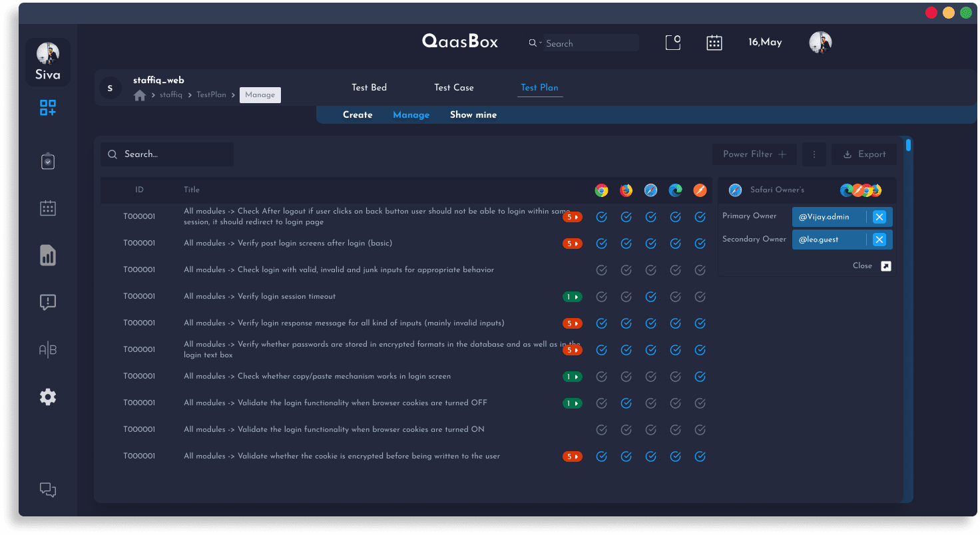
Task: Click the blue vertical scrollbar thumb
Action: (x=908, y=144)
